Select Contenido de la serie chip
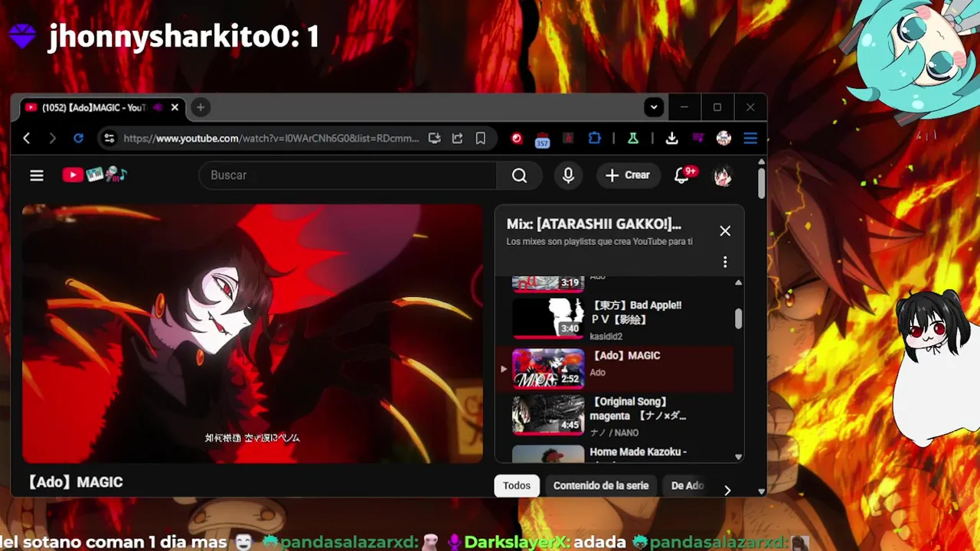The width and height of the screenshot is (980, 551). tap(601, 486)
